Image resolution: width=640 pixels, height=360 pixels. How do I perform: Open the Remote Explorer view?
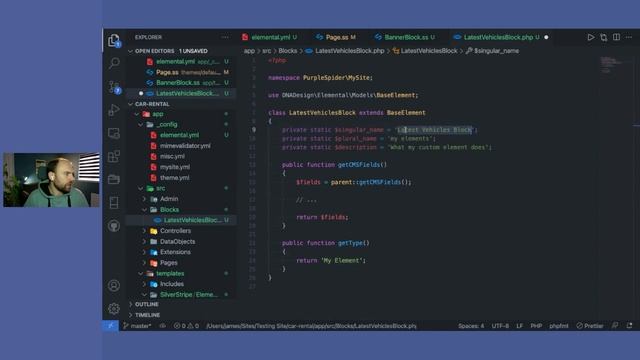coord(114,133)
